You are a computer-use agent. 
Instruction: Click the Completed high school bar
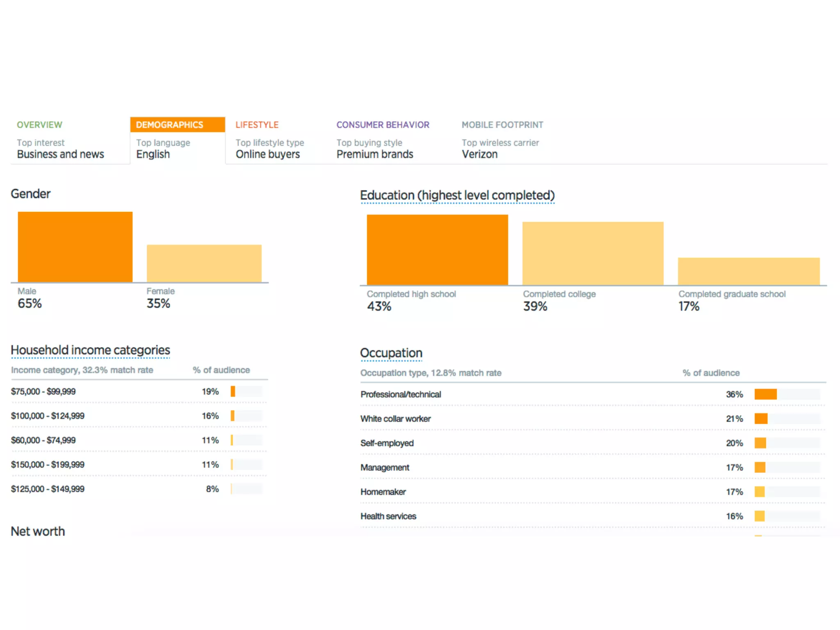[437, 249]
